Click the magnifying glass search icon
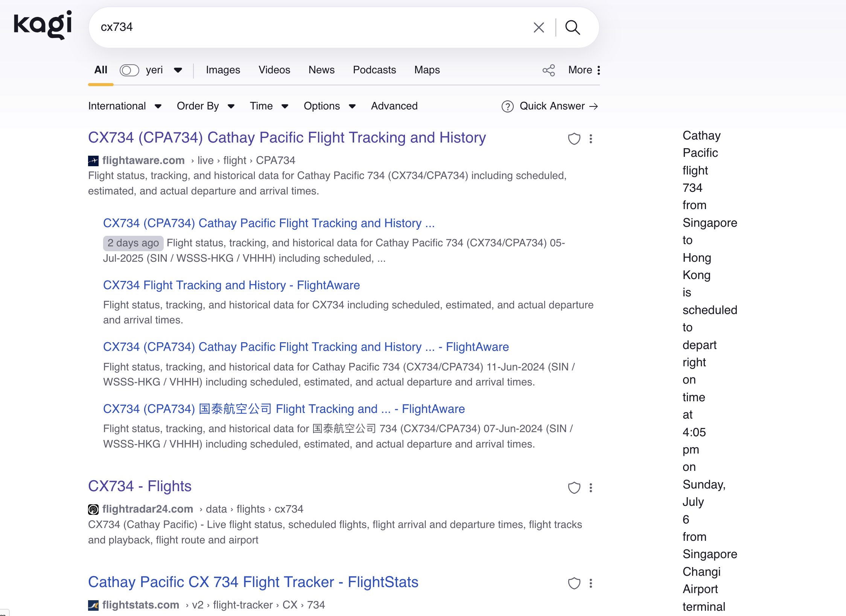This screenshot has width=846, height=616. point(572,27)
